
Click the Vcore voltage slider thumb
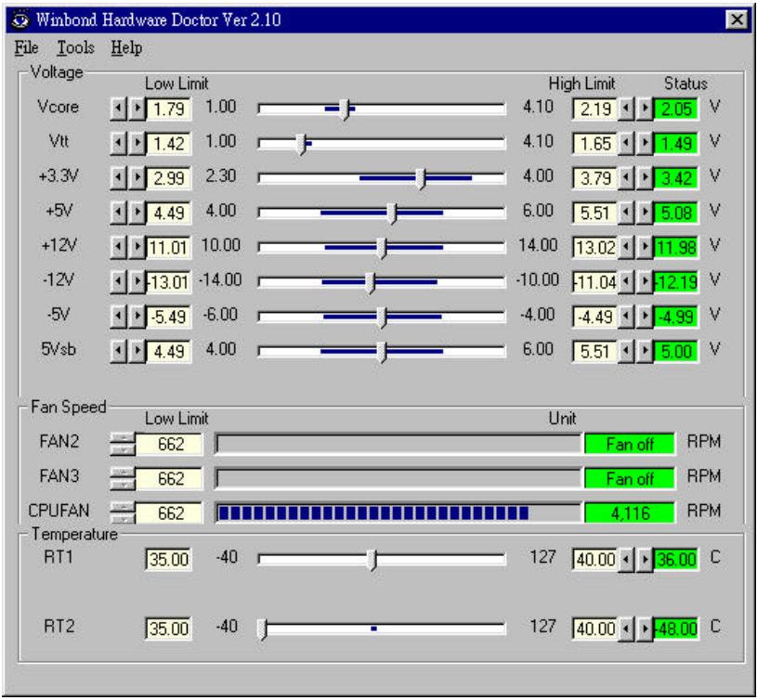pyautogui.click(x=345, y=110)
